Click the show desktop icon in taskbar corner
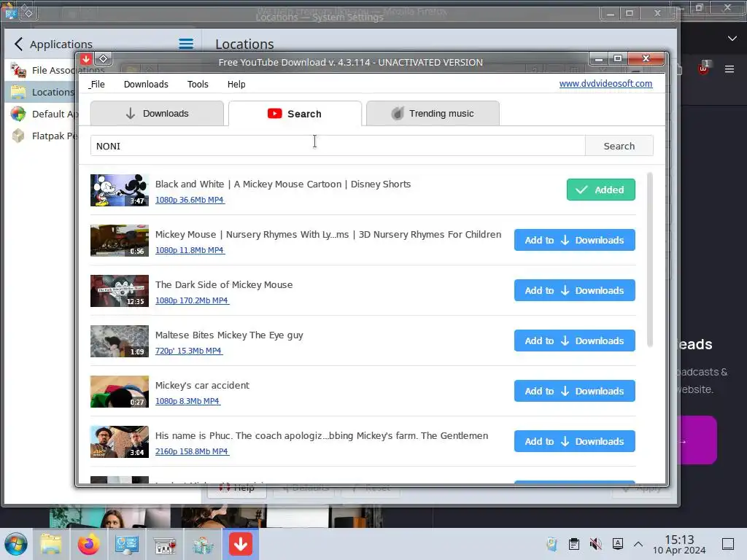747x560 pixels. click(x=728, y=544)
